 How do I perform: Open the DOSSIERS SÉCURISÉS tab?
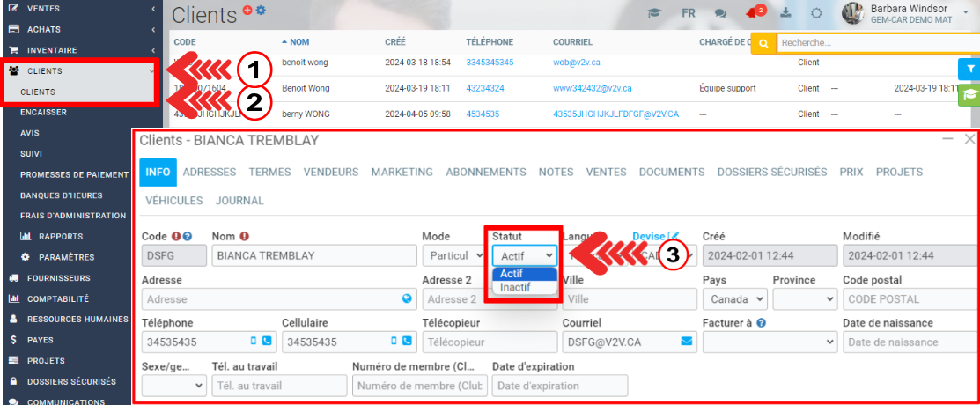(x=771, y=173)
